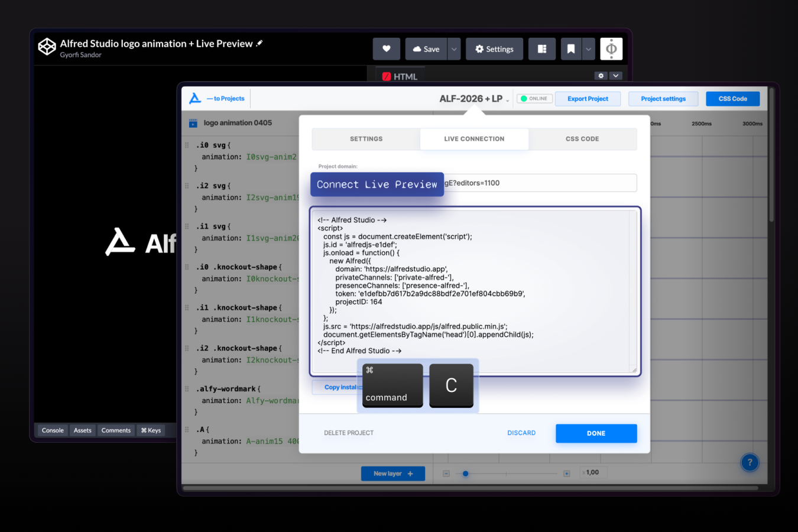Add a layer with New layer button
The width and height of the screenshot is (798, 532).
[x=393, y=473]
